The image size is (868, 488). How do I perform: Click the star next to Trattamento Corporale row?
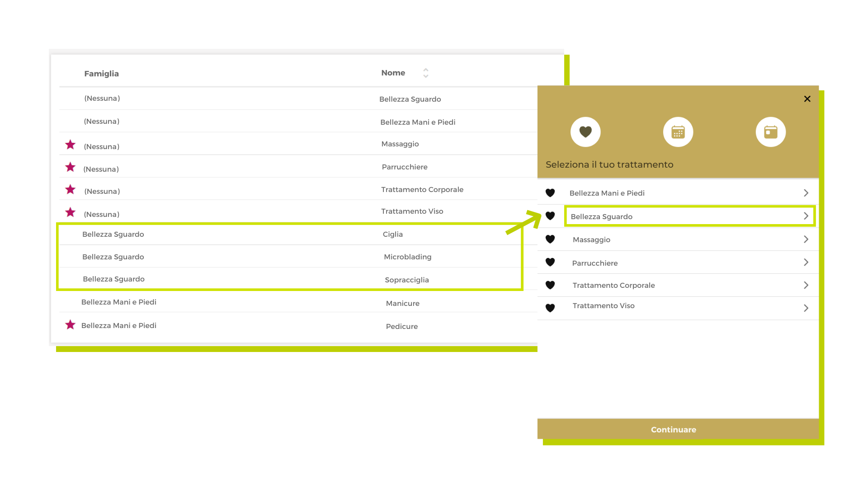(70, 189)
